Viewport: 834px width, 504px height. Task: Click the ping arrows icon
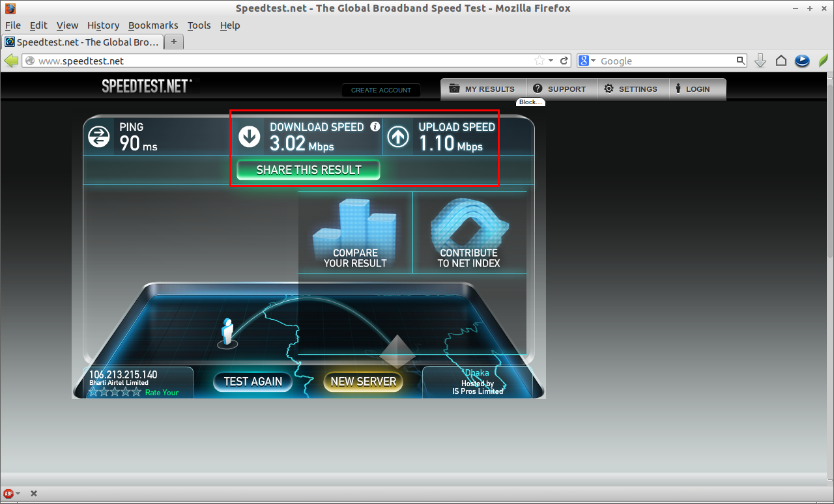click(99, 136)
